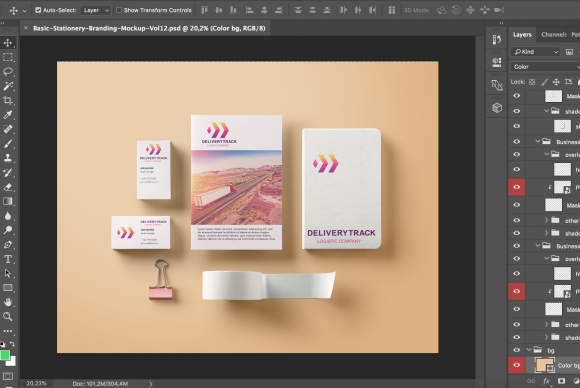The image size is (580, 388).
Task: Open the Move tool preset picker arrow
Action: (x=25, y=11)
